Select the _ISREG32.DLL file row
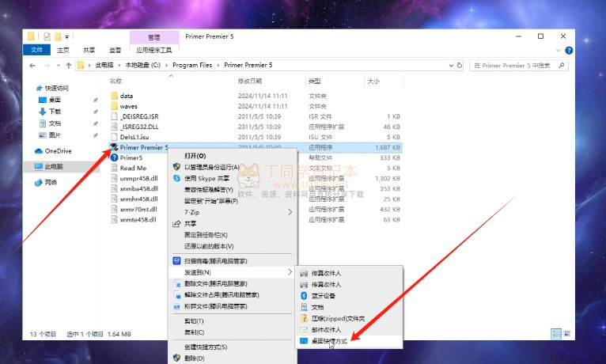 pyautogui.click(x=255, y=127)
